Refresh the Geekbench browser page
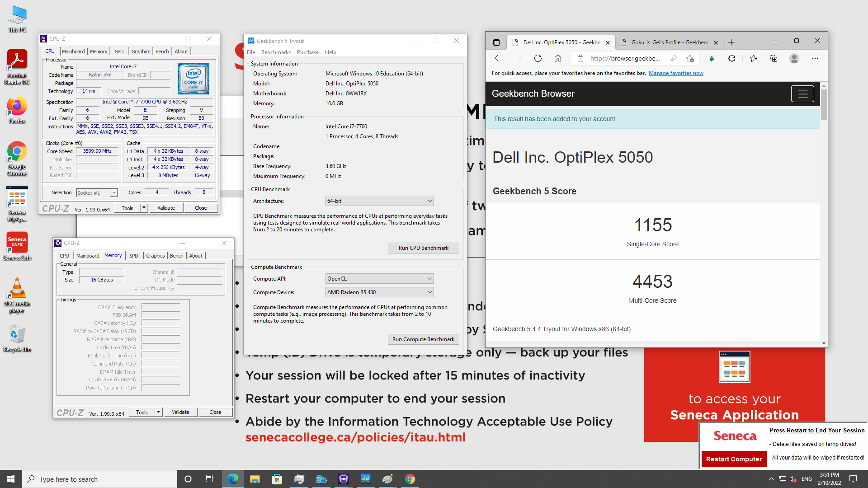 pos(538,58)
